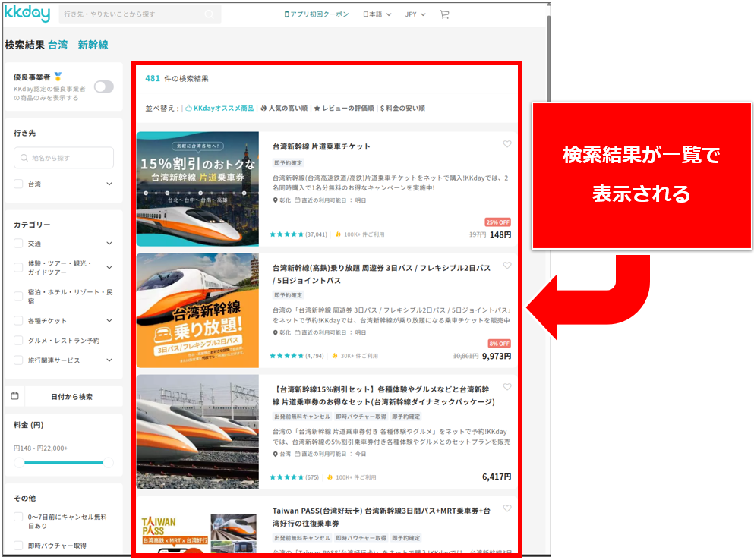Screen dimensions: 754x560
Task: Open the TAIWAN PASS thumbnail
Action: [197, 527]
